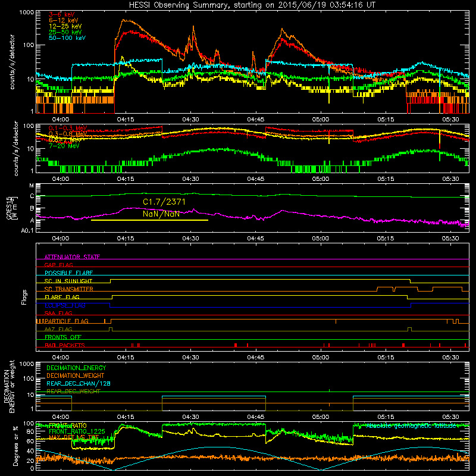Click the counts/s/detector title of the top panel
The width and height of the screenshot is (476, 476).
[12, 62]
